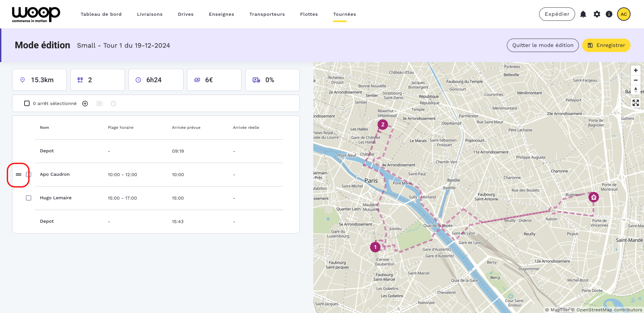644x313 pixels.
Task: Click the add stop plus icon
Action: (85, 104)
